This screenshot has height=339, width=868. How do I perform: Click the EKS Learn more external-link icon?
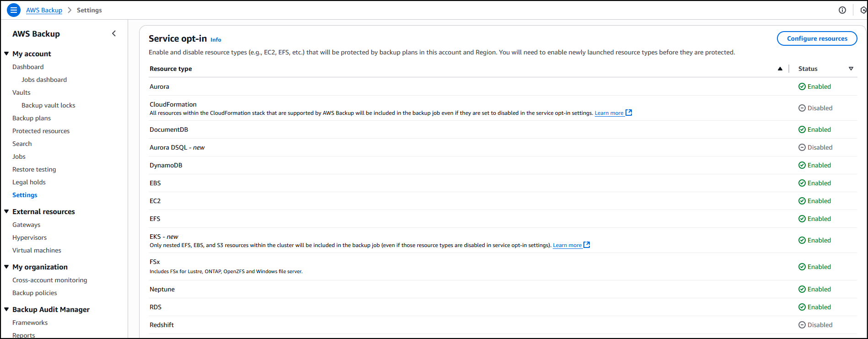click(587, 245)
